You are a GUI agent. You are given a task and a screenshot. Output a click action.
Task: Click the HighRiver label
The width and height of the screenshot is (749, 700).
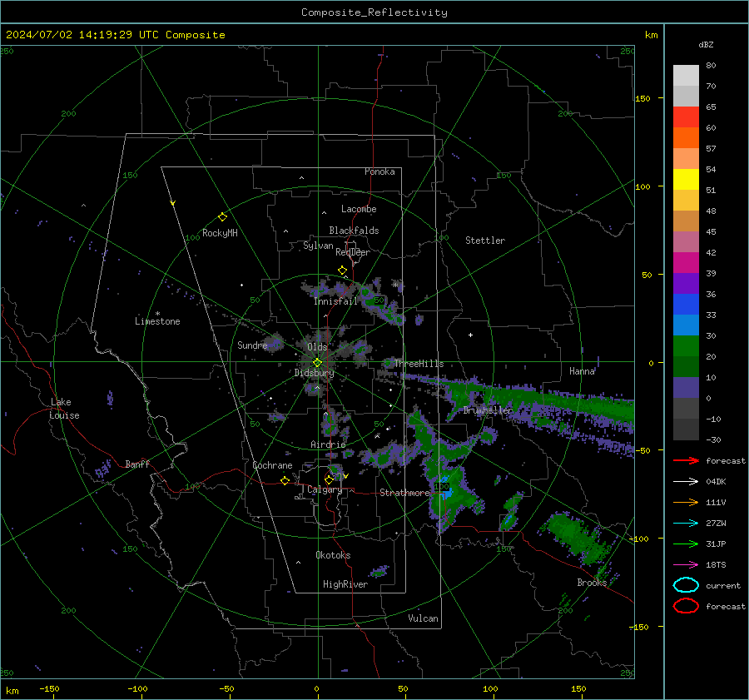pyautogui.click(x=345, y=584)
